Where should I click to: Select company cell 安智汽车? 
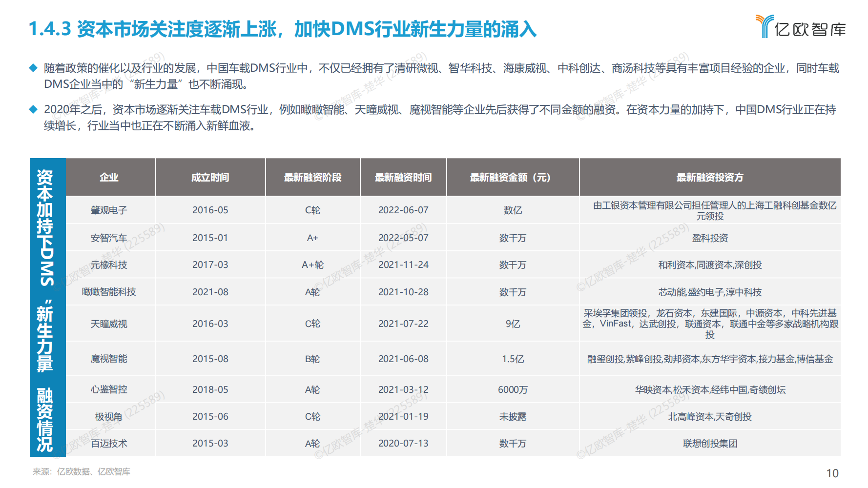click(109, 238)
